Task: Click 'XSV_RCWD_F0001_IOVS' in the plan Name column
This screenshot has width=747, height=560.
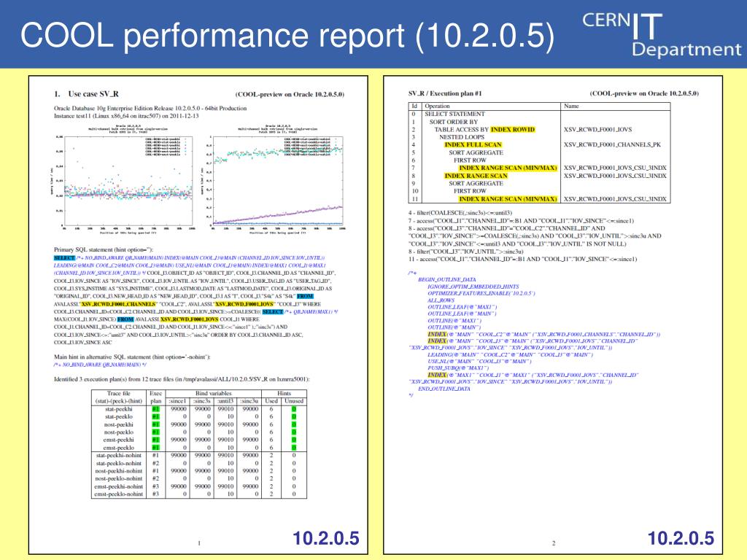Action: tap(598, 130)
